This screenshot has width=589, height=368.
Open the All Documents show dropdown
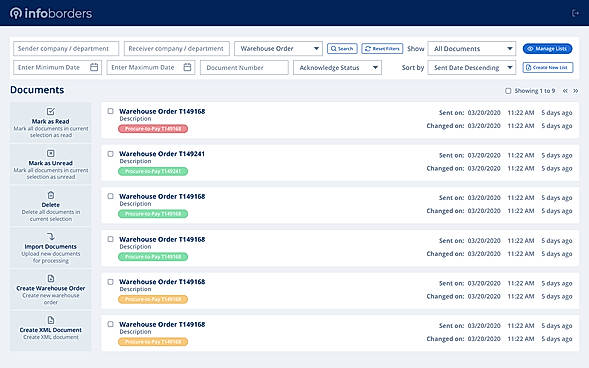(472, 48)
